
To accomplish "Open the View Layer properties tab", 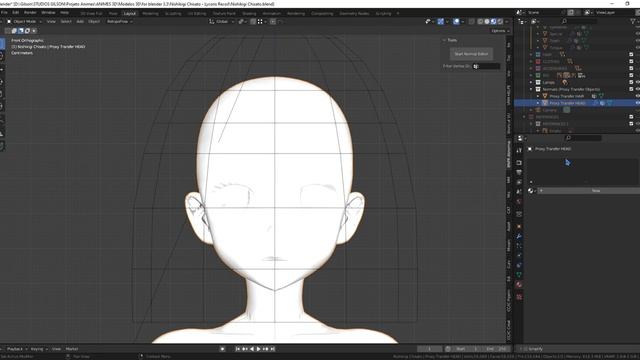I will pyautogui.click(x=519, y=182).
